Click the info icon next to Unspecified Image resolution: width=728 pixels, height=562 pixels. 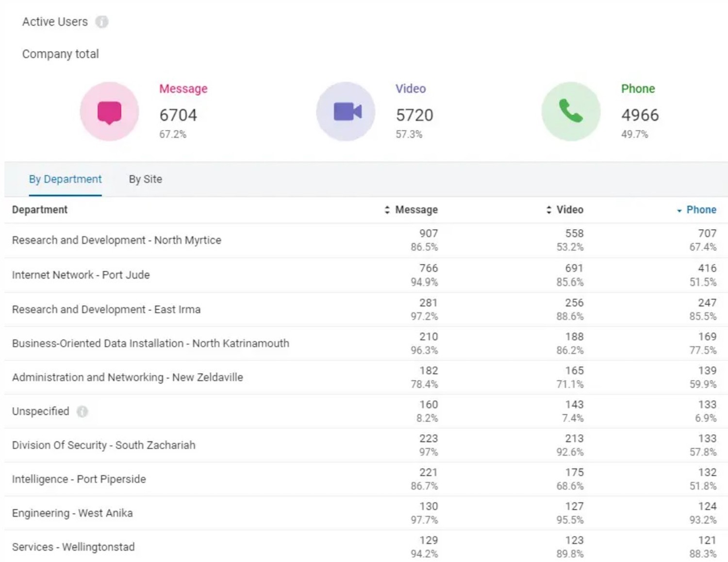tap(83, 411)
